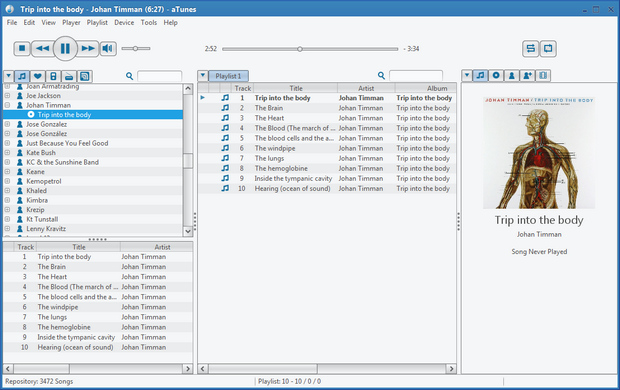Click the song progress bar handle
620x390 pixels.
tap(300, 49)
